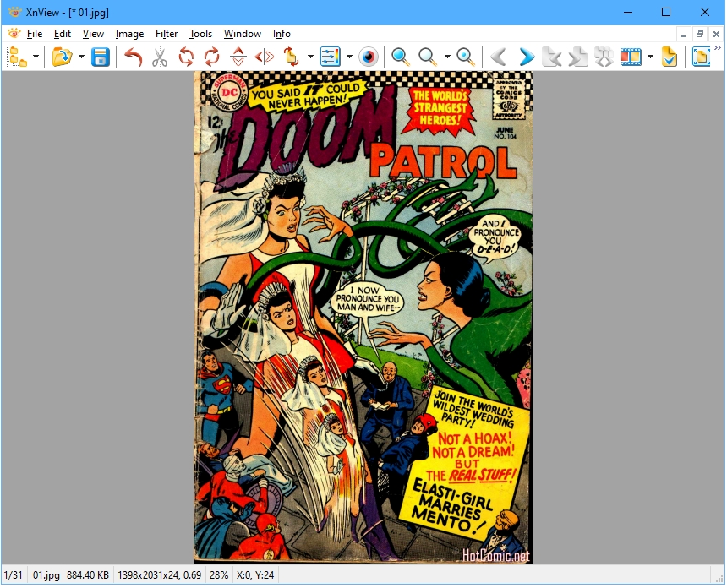The height and width of the screenshot is (588, 727).
Task: Zoom in with the magnifier icon
Action: pos(400,57)
